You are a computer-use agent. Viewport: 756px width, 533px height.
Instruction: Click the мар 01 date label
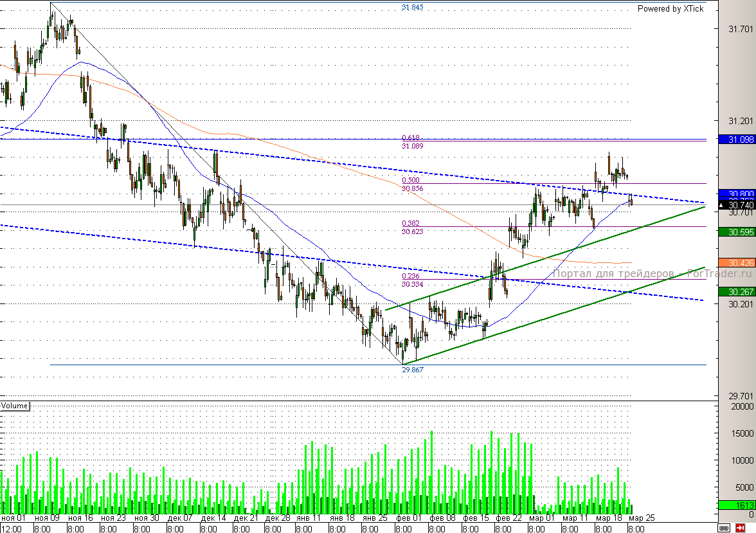click(x=543, y=518)
